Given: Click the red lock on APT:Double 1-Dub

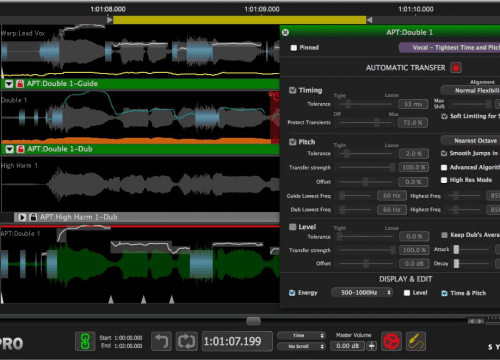Looking at the screenshot, I should coord(20,149).
